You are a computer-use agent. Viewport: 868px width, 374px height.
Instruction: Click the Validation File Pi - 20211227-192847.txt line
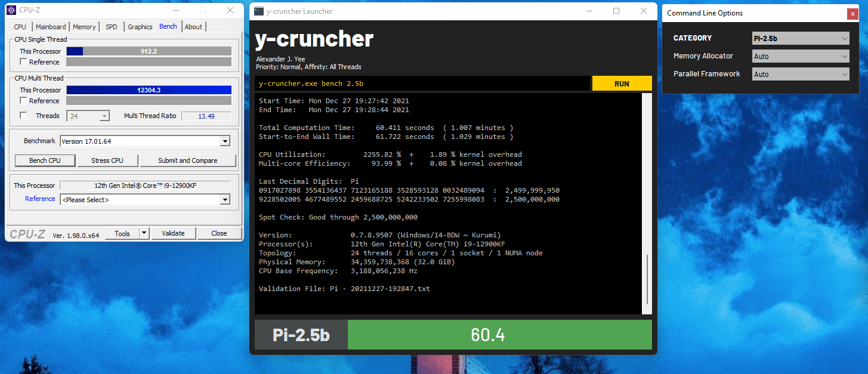point(344,289)
